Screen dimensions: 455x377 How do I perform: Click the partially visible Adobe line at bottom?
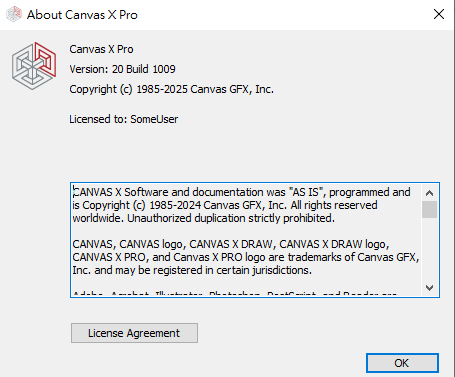point(234,294)
